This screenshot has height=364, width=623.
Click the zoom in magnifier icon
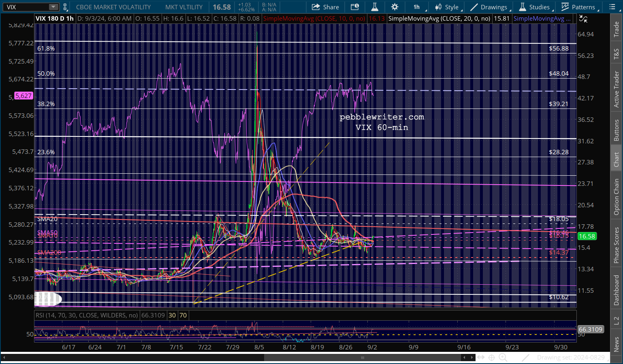tap(503, 357)
